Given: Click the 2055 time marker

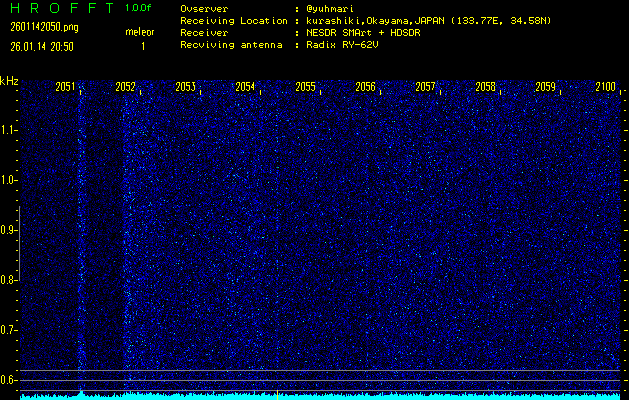Looking at the screenshot, I should (305, 87).
